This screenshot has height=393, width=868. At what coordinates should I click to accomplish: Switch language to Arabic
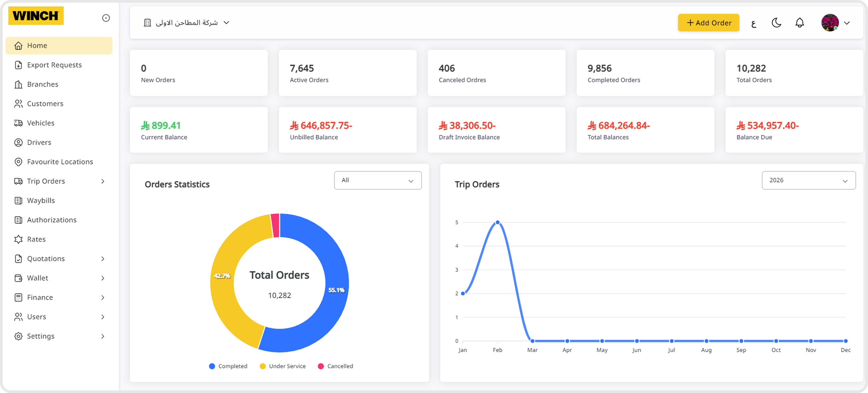tap(754, 23)
